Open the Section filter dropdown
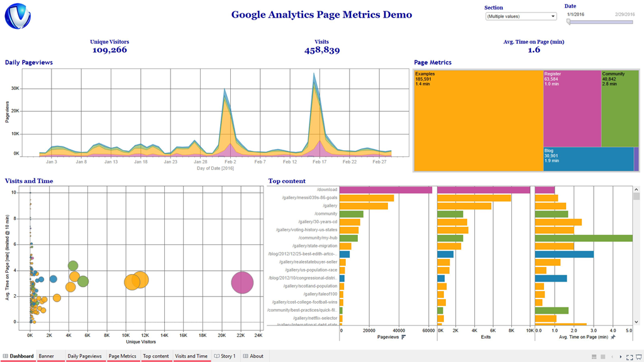 coord(521,16)
